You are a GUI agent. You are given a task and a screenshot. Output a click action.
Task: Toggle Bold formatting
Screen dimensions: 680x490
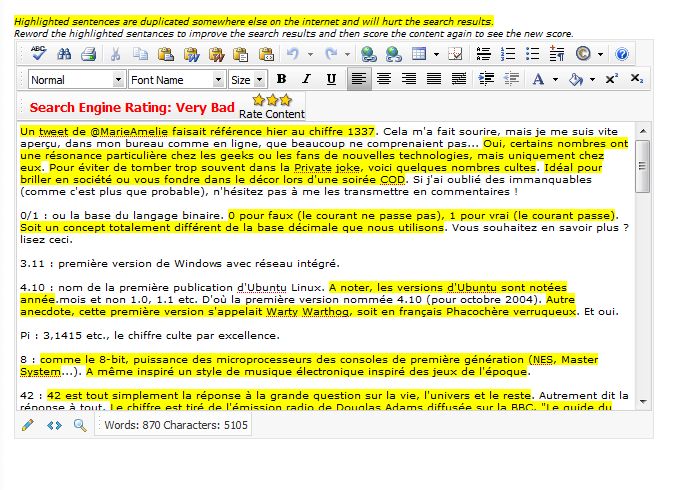281,79
